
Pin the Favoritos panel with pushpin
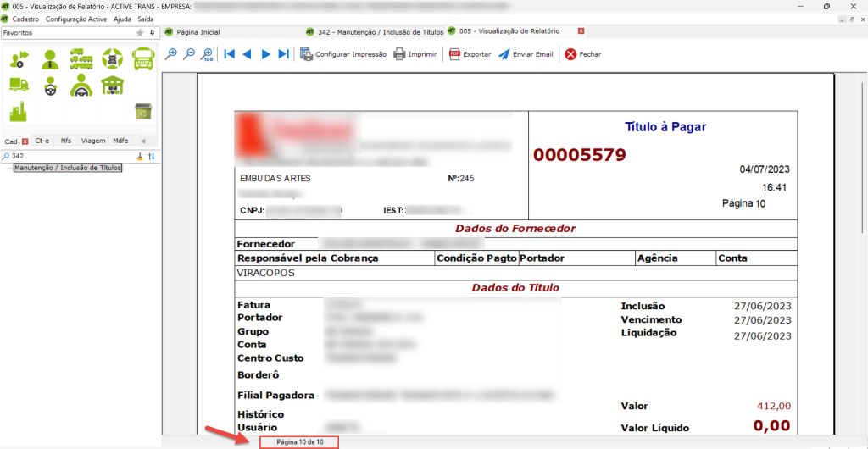click(152, 33)
